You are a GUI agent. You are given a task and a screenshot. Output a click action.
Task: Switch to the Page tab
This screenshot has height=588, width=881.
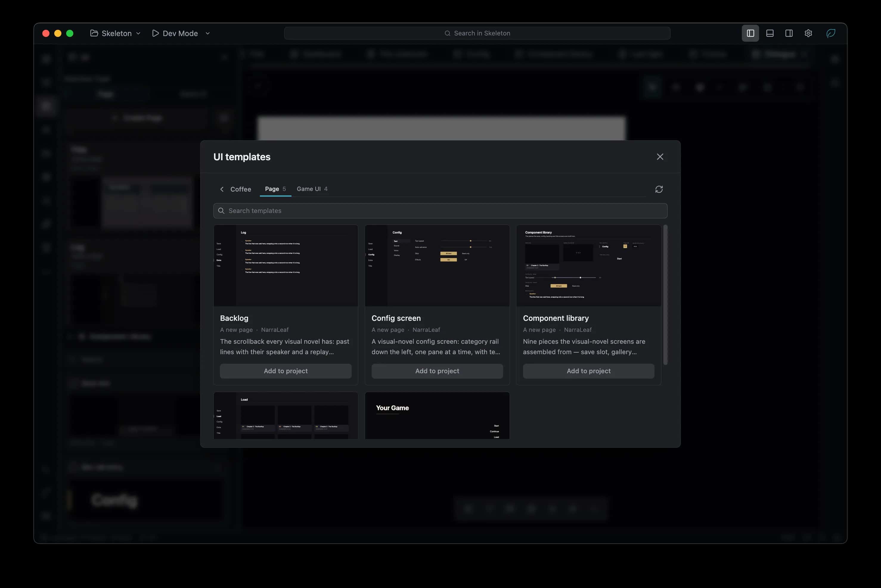(x=275, y=189)
